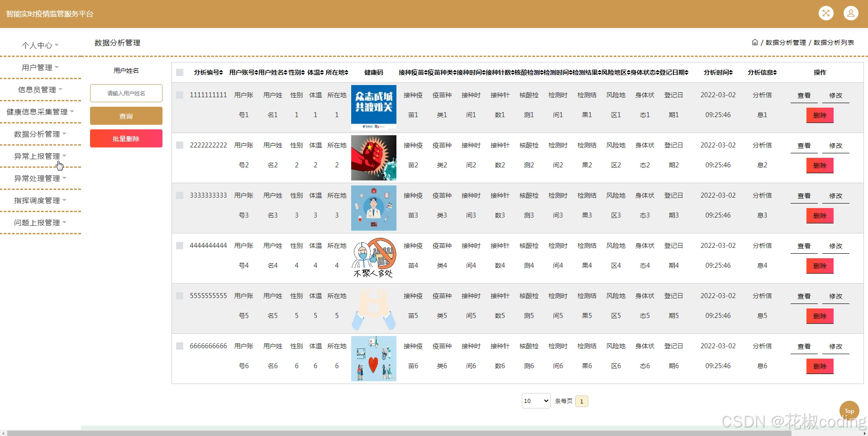This screenshot has height=436, width=868.
Task: Click 数据分析列表 breadcrumb text
Action: tap(834, 43)
